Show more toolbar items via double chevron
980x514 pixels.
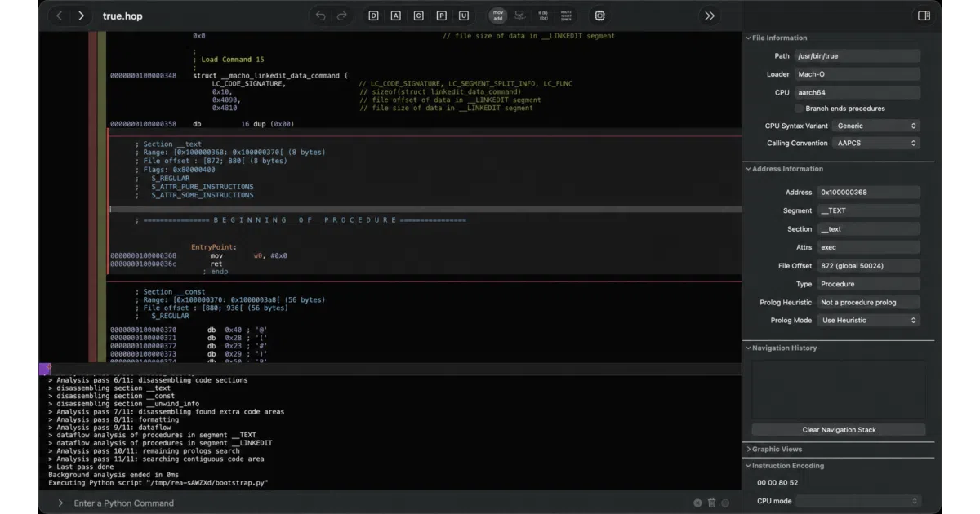pos(710,16)
